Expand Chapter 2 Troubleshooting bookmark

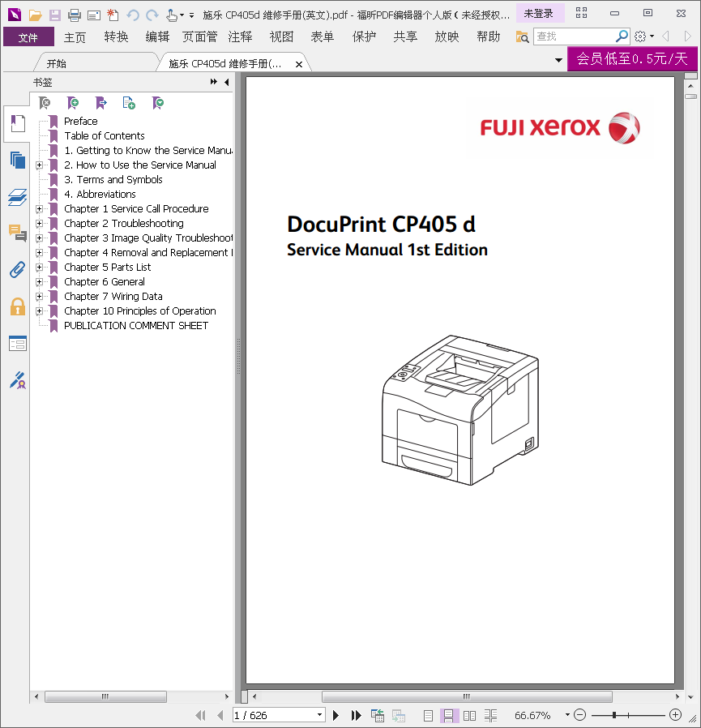40,223
